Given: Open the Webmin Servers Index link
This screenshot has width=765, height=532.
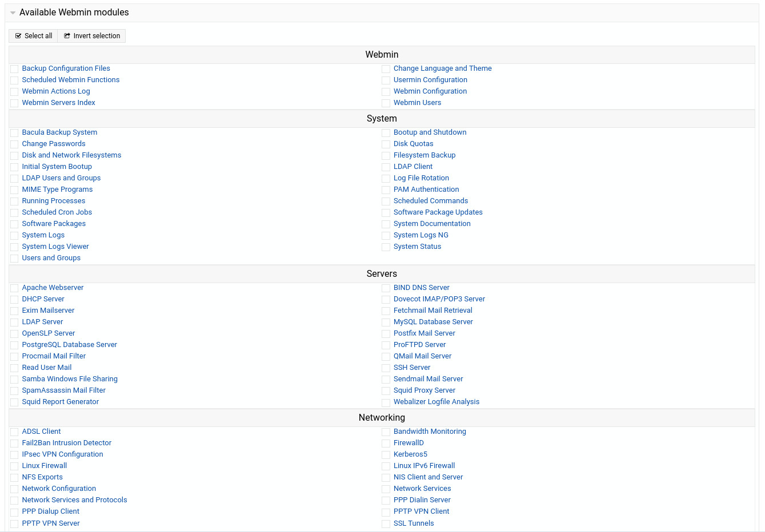Looking at the screenshot, I should (x=59, y=103).
